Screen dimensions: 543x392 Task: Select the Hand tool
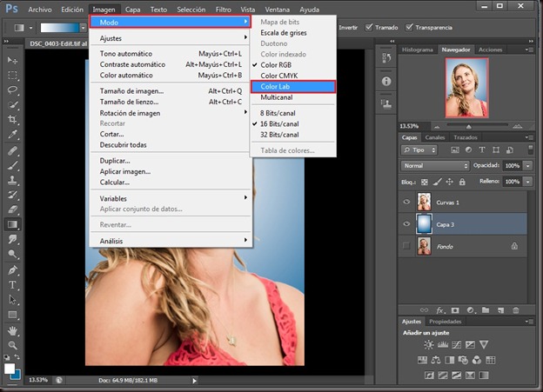pyautogui.click(x=12, y=331)
